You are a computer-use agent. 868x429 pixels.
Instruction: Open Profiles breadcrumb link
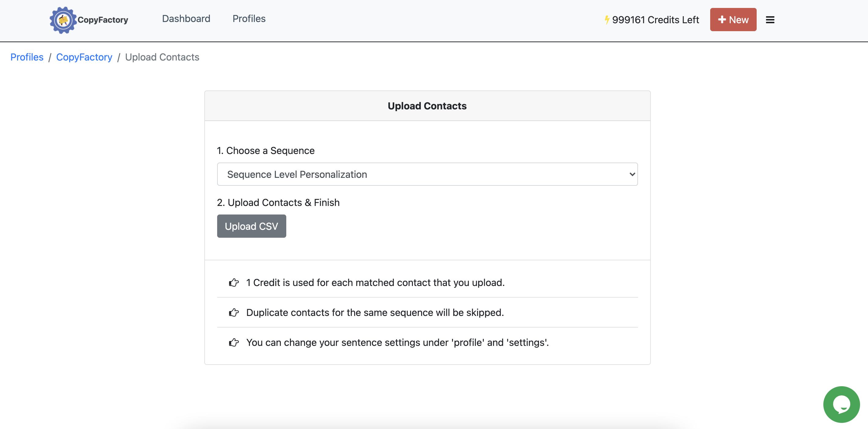coord(27,57)
